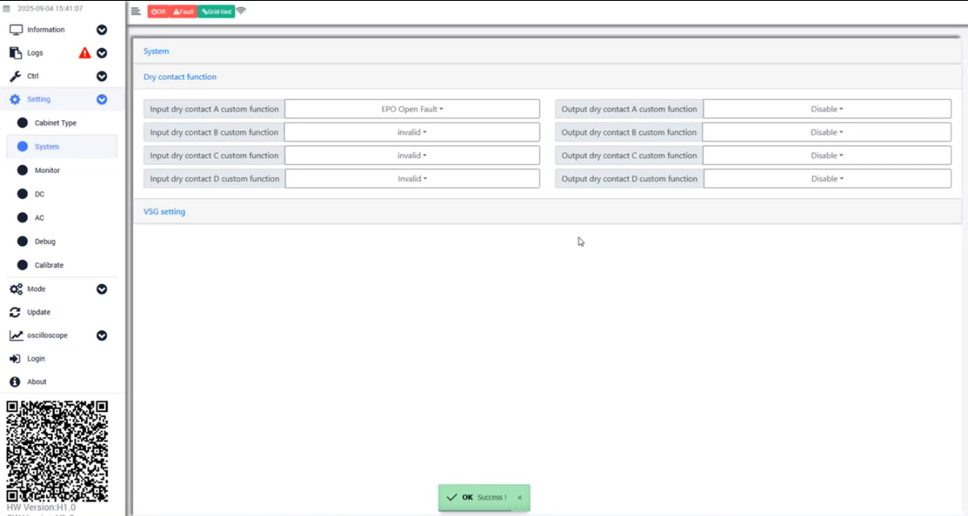Click the Ctrl wrench icon
This screenshot has height=516, width=968.
tap(15, 76)
